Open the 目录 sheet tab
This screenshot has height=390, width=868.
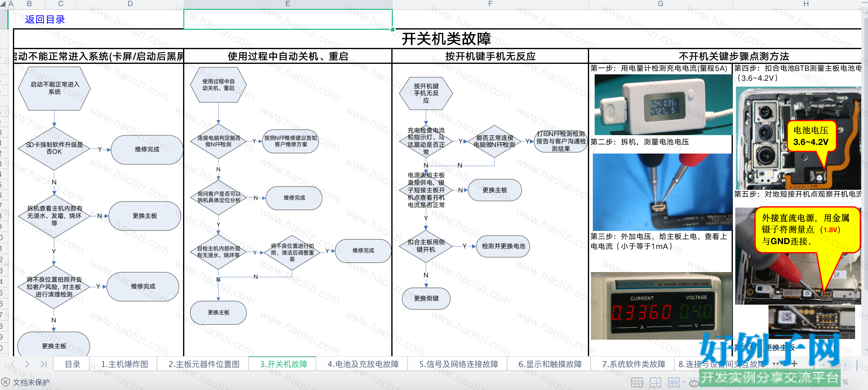[x=72, y=364]
